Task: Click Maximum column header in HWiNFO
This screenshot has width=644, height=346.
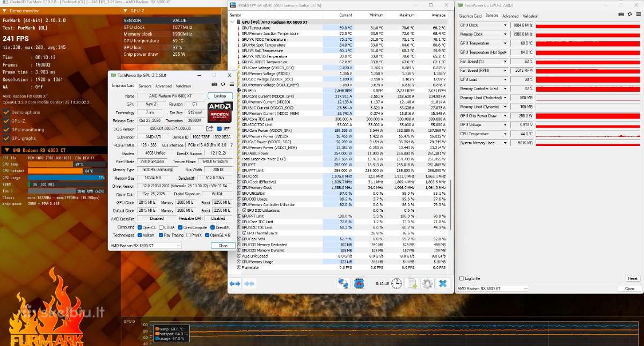Action: (x=407, y=15)
